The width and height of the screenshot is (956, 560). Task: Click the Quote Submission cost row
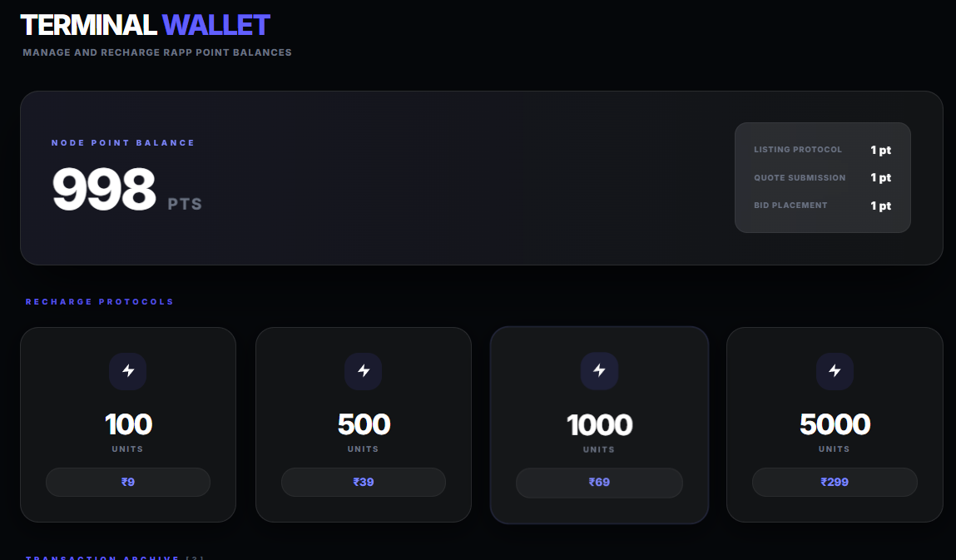pyautogui.click(x=822, y=178)
